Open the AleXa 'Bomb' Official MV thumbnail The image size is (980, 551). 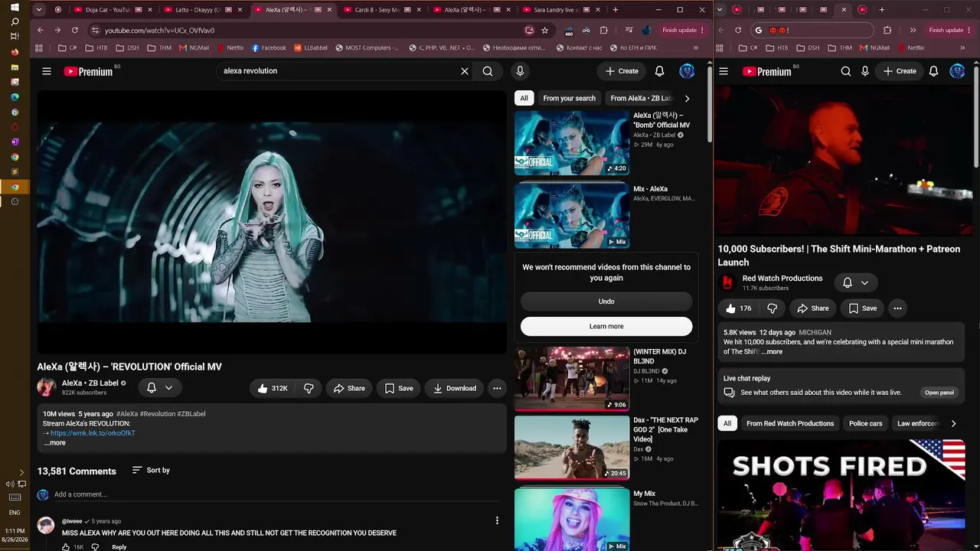coord(572,143)
